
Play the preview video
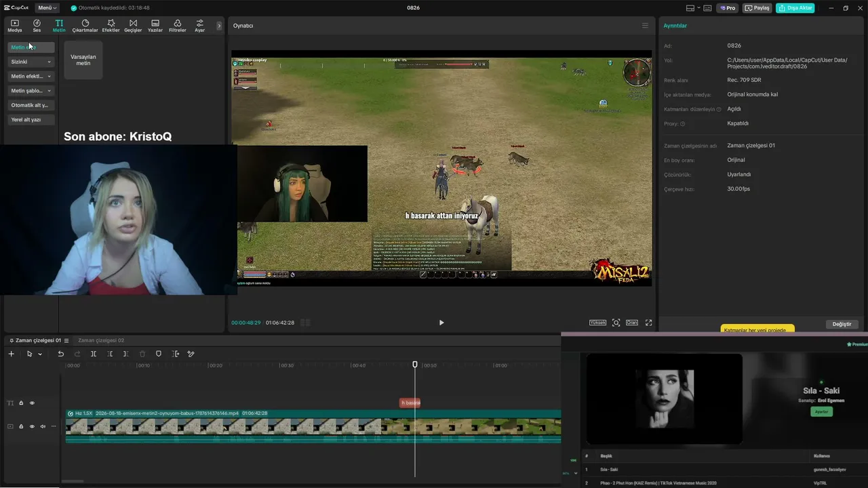coord(441,323)
